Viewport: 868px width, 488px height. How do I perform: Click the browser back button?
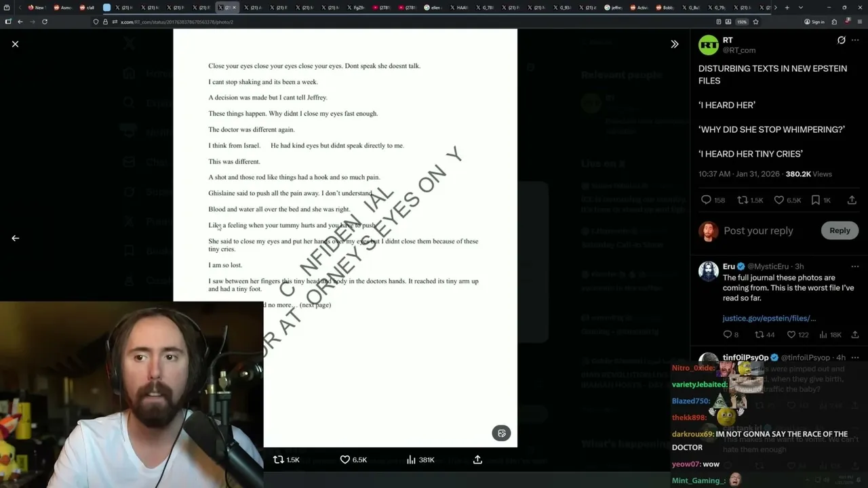pos(20,22)
